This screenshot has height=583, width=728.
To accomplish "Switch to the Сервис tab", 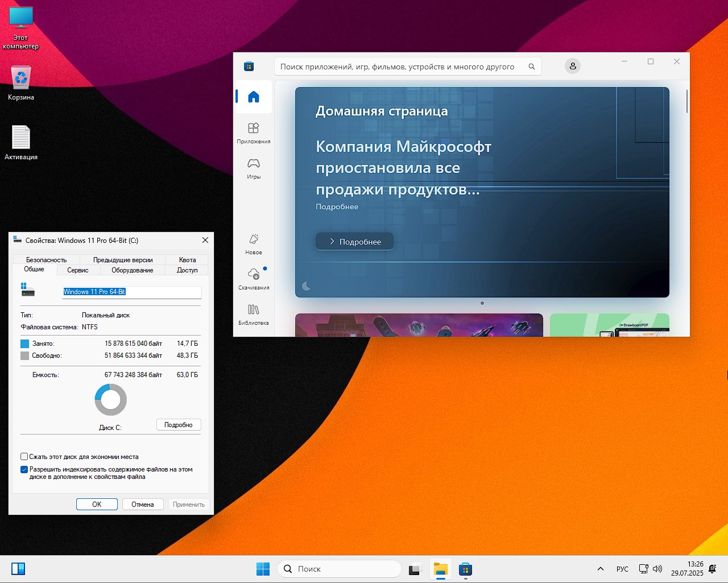I will point(78,270).
